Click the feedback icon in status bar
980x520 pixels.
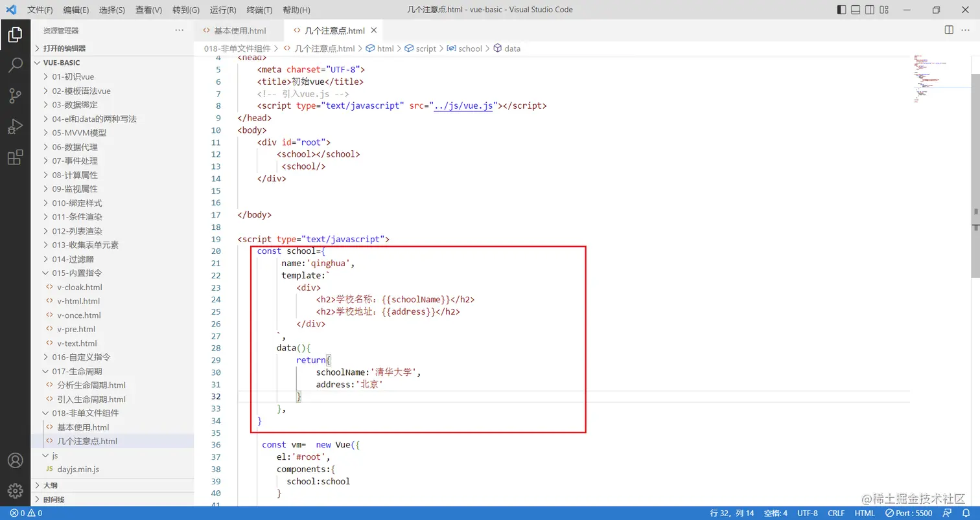[x=948, y=513]
